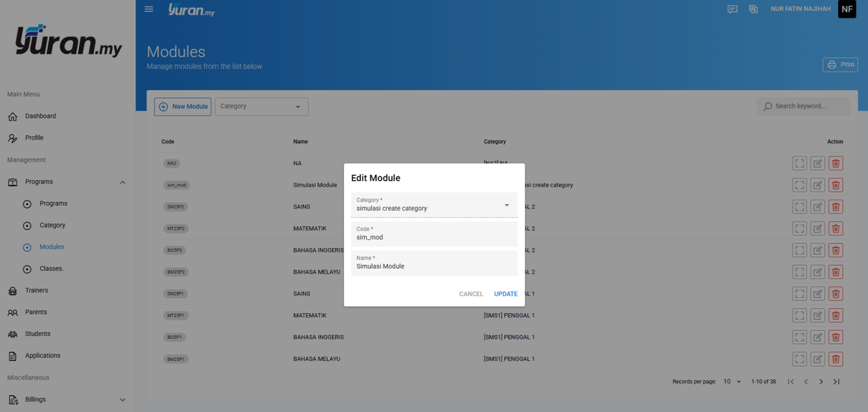View details of BM25P2 module row
The height and width of the screenshot is (412, 868).
coord(800,272)
